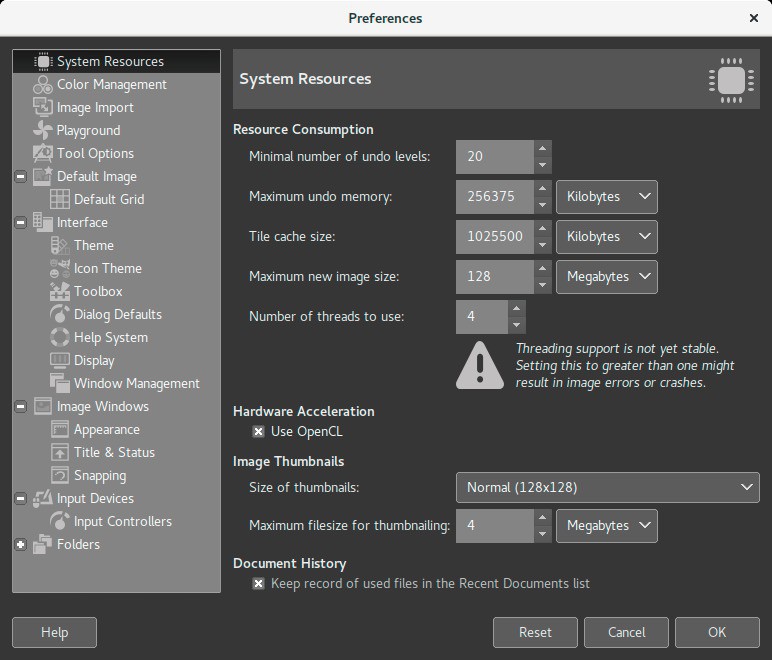Select the Tool Options icon
This screenshot has height=660, width=772.
[x=42, y=154]
